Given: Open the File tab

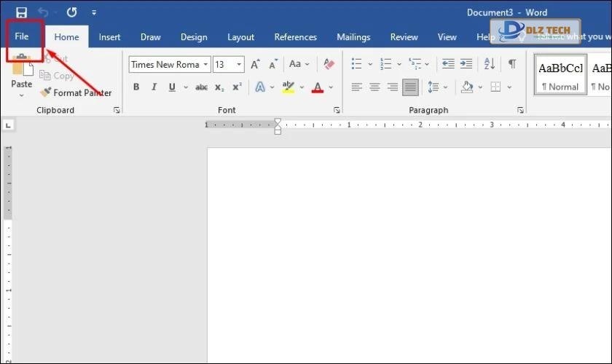Looking at the screenshot, I should pos(22,37).
